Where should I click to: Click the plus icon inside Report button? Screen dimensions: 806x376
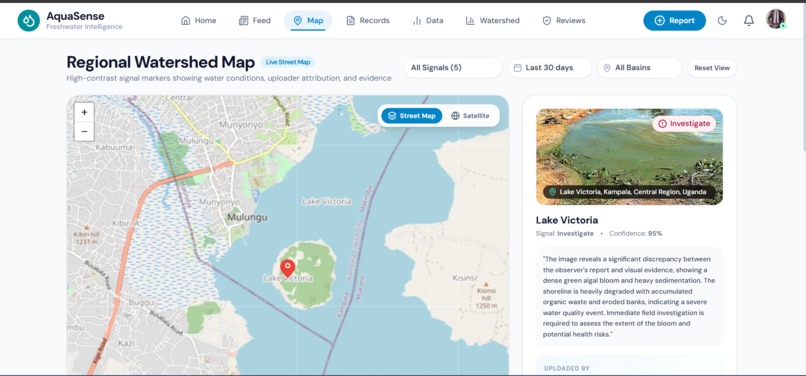pos(660,21)
